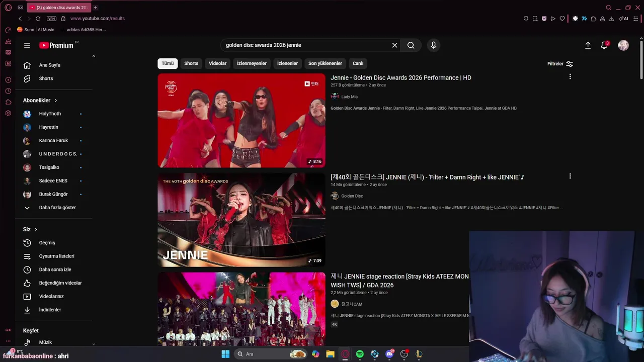This screenshot has width=644, height=362.
Task: Select the Videolar filter chip
Action: click(x=218, y=63)
